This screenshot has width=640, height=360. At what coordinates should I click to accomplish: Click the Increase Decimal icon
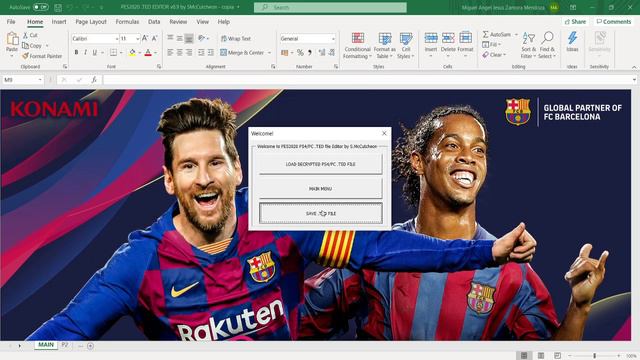pyautogui.click(x=322, y=53)
